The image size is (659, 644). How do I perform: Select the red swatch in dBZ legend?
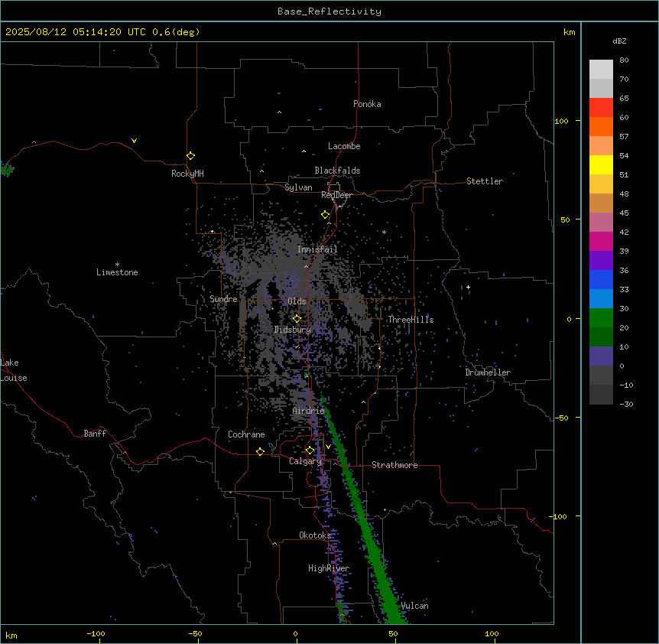pos(601,107)
